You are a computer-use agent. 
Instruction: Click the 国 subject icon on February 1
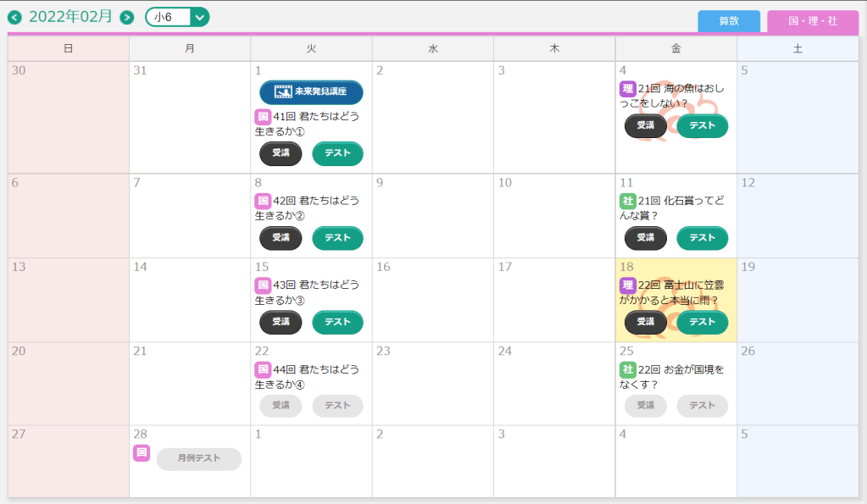click(263, 117)
